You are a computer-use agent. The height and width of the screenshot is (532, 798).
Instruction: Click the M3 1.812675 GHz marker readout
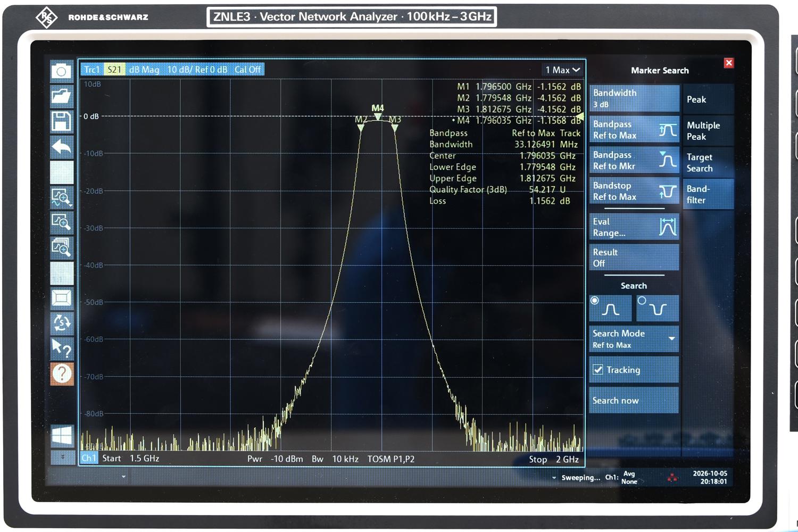pyautogui.click(x=519, y=109)
